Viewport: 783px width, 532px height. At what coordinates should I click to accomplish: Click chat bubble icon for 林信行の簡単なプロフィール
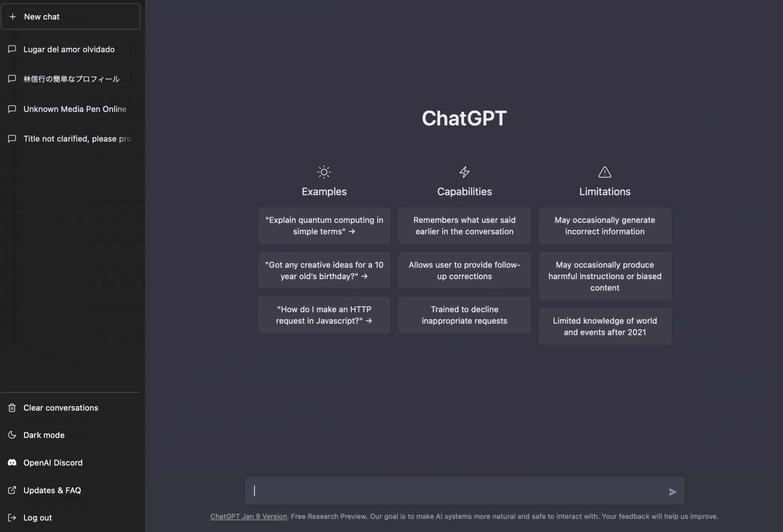click(x=12, y=79)
